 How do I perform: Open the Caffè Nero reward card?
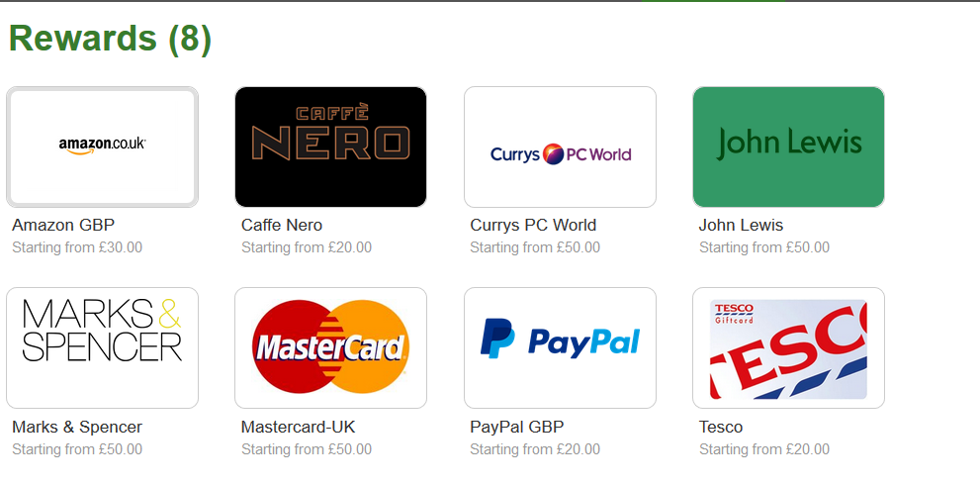(x=330, y=147)
